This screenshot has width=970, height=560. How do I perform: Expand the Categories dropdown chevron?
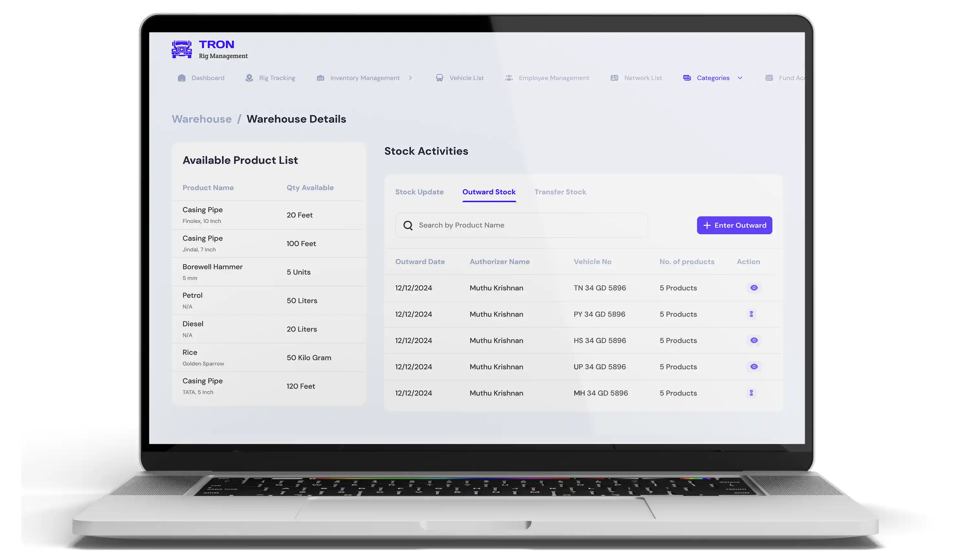[739, 78]
